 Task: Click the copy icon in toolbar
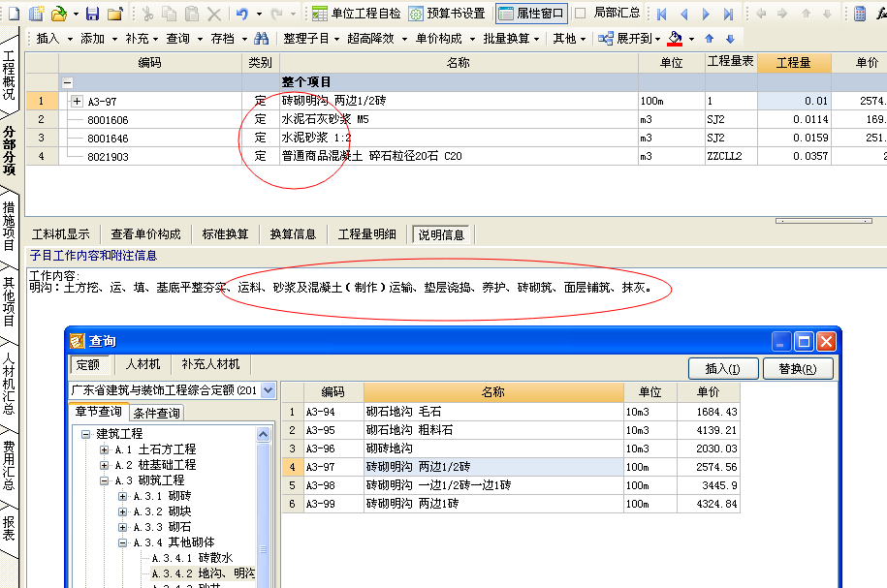point(169,14)
